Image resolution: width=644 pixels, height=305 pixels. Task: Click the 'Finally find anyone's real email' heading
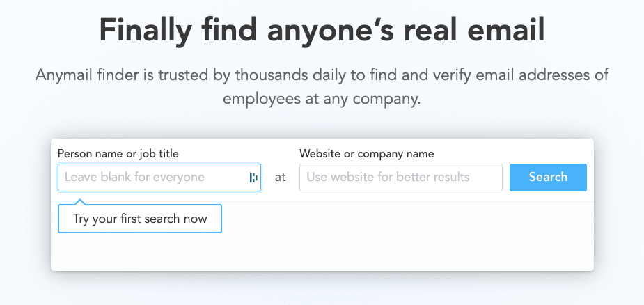322,30
